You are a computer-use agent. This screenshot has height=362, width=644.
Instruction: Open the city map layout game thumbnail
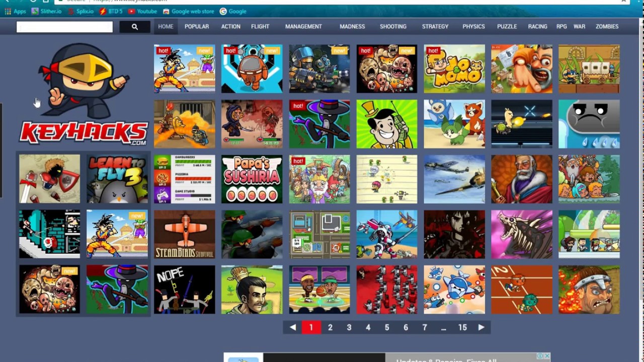click(x=319, y=234)
